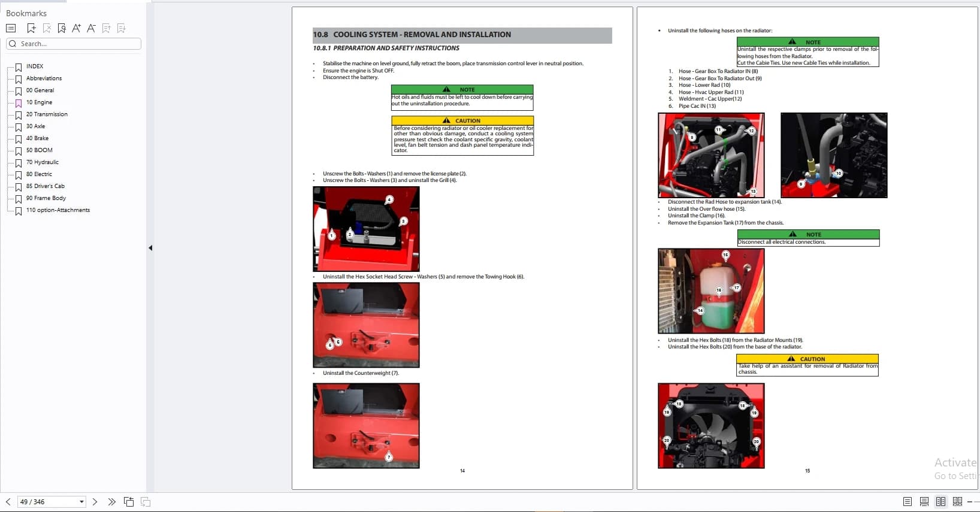Select the 90 Frame Body bookmark
Screen dimensions: 980x512
click(46, 198)
